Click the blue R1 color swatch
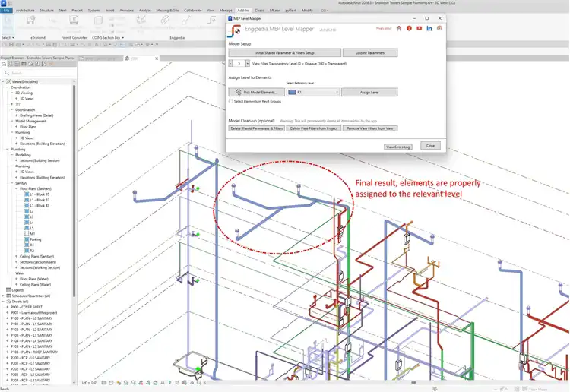 [292, 92]
